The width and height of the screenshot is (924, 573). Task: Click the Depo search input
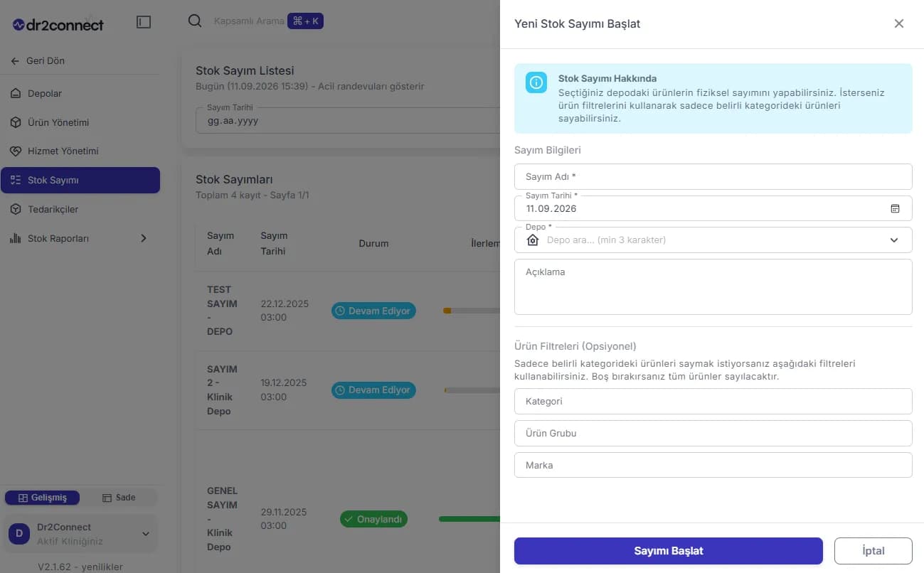point(713,240)
